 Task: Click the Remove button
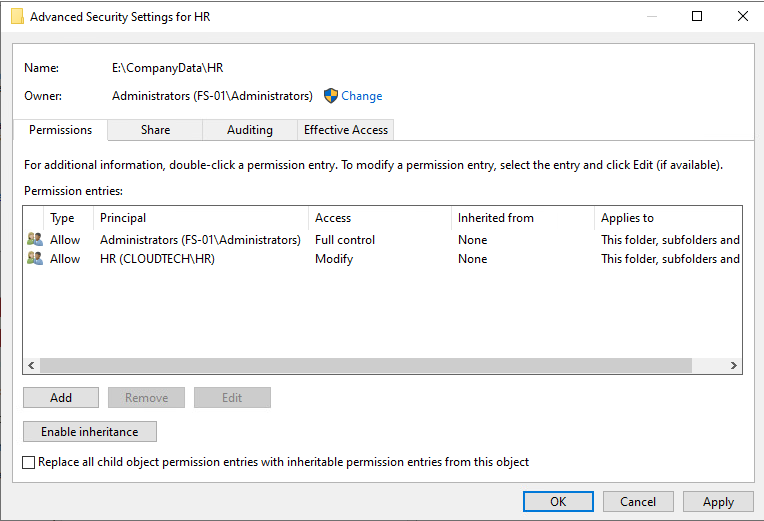[147, 398]
